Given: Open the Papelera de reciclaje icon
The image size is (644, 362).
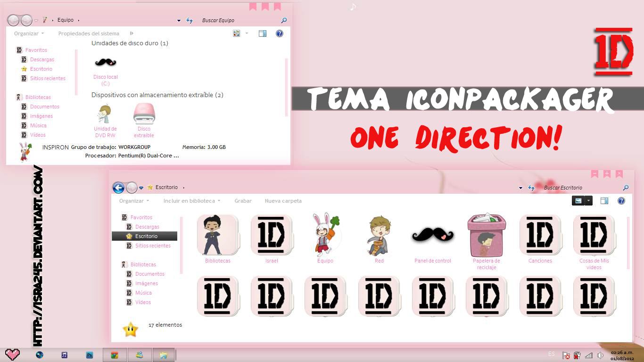Looking at the screenshot, I should [x=487, y=235].
